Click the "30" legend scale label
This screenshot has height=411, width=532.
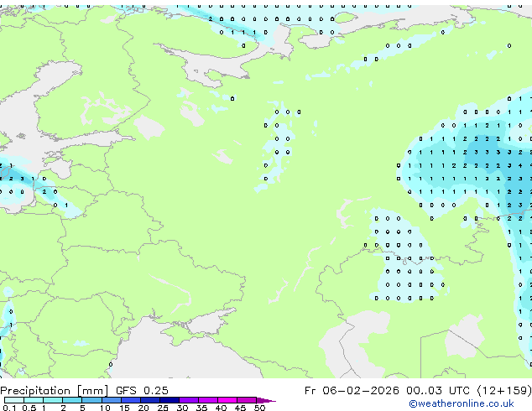tap(182, 408)
